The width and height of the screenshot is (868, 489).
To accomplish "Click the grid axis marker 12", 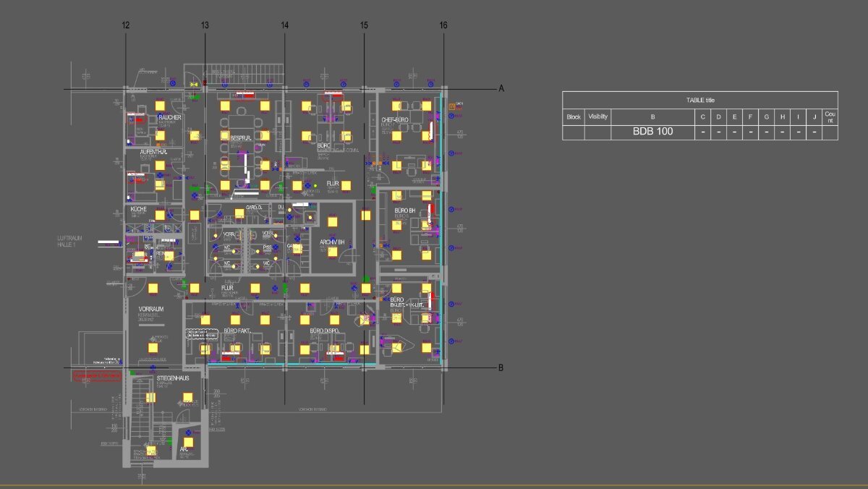I will (126, 25).
